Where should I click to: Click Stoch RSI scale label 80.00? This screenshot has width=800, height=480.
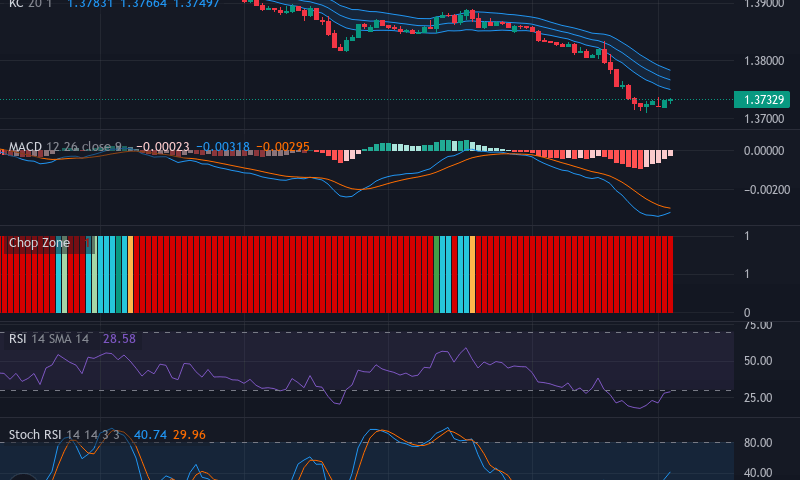click(x=758, y=443)
